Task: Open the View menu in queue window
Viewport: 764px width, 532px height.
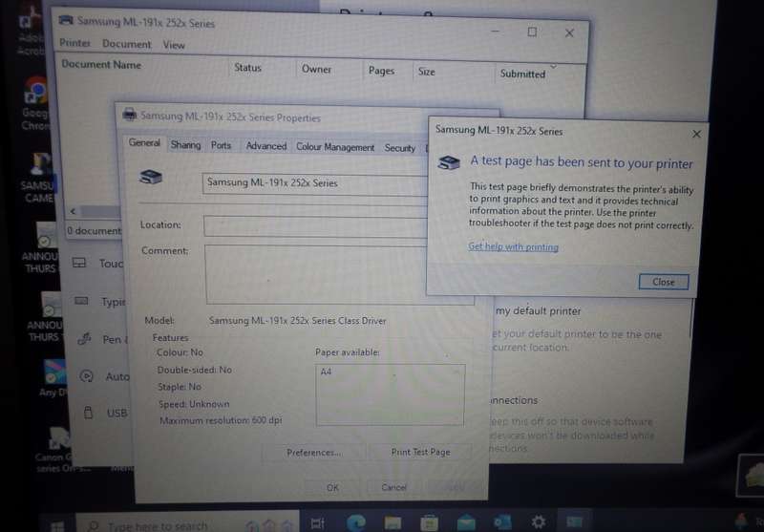Action: (174, 45)
